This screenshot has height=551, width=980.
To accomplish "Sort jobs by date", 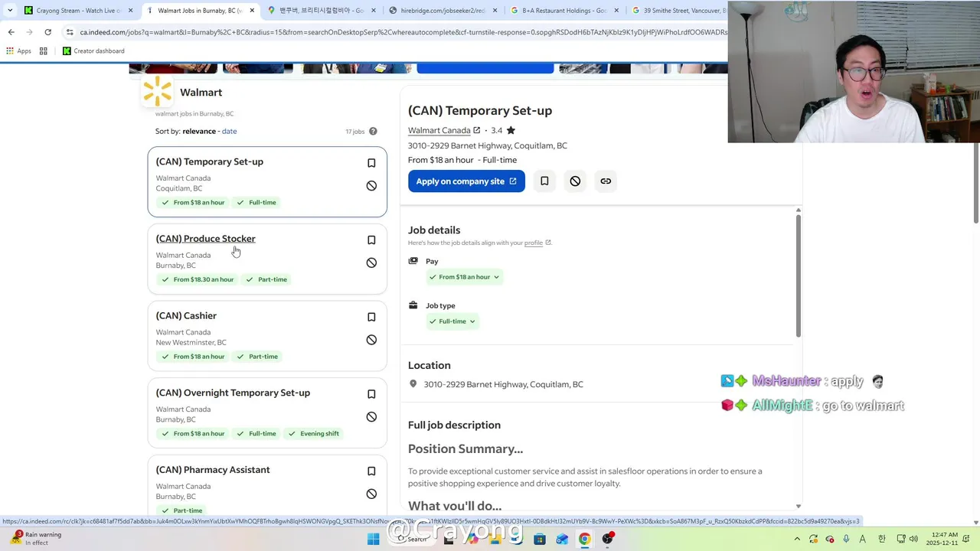I will 229,132.
